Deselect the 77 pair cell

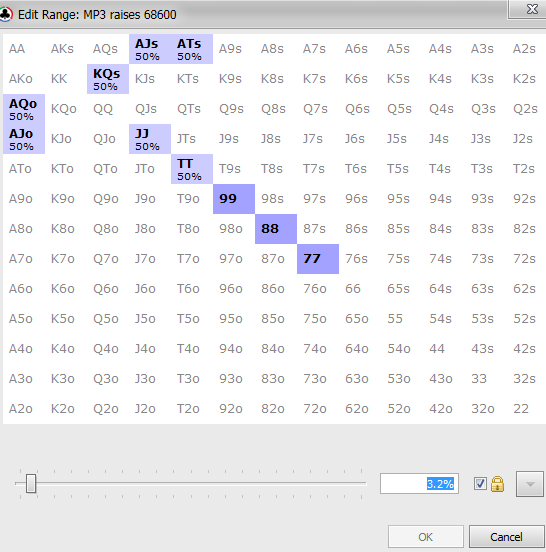point(318,259)
